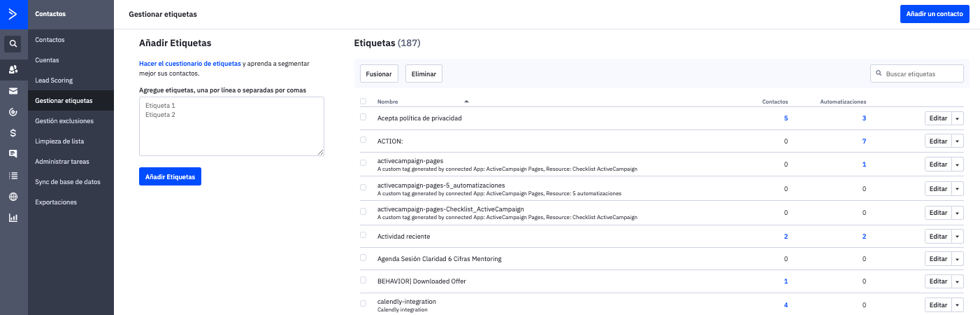Viewport: 980px width, 315px height.
Task: Open 'Gestión exclusiones' in the side menu
Action: coord(64,121)
